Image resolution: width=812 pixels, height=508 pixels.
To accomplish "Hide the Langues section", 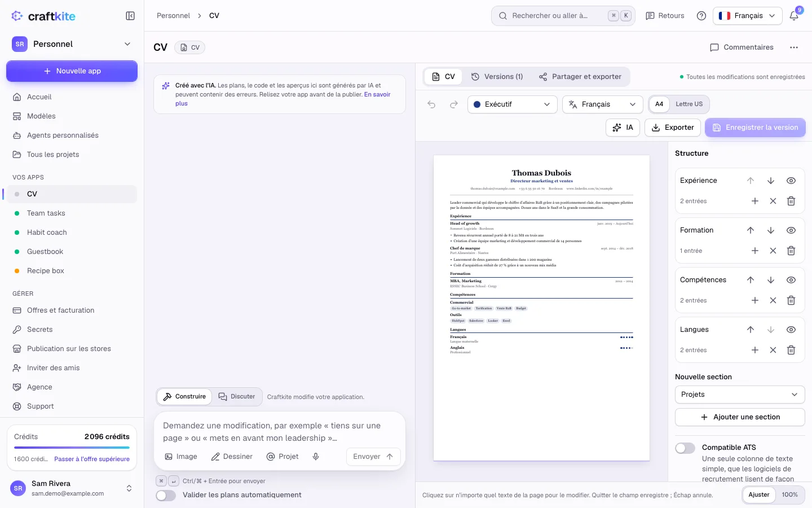I will [791, 330].
